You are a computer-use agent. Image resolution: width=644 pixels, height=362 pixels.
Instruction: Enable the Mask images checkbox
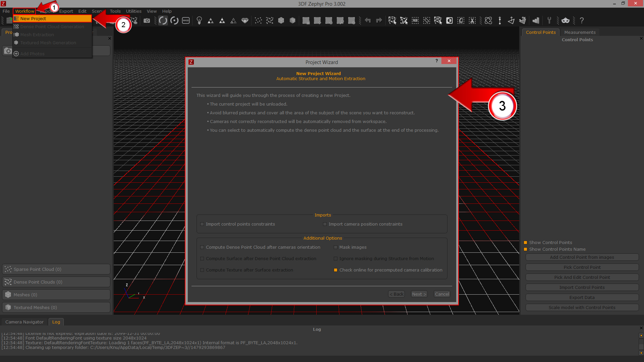click(x=335, y=247)
